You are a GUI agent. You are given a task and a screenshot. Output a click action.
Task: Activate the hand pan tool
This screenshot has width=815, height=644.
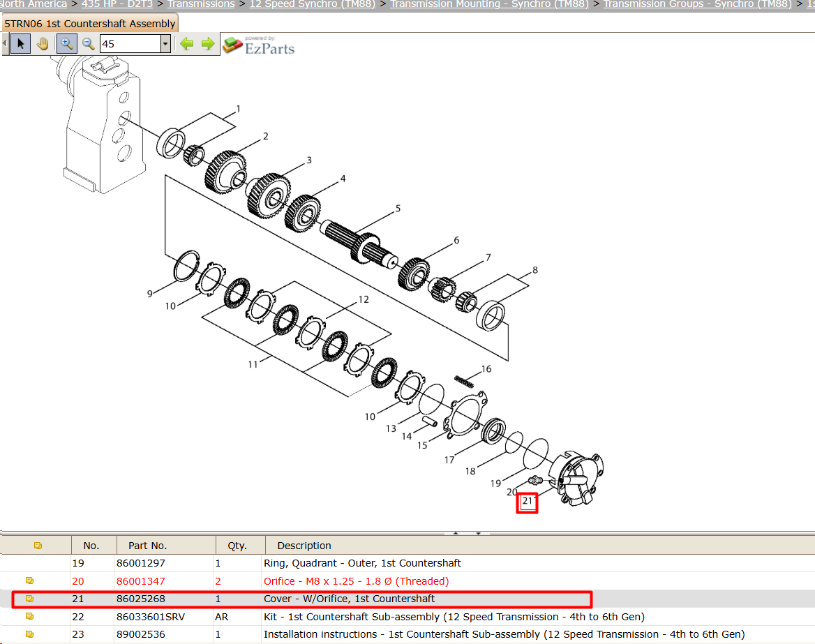(x=43, y=44)
